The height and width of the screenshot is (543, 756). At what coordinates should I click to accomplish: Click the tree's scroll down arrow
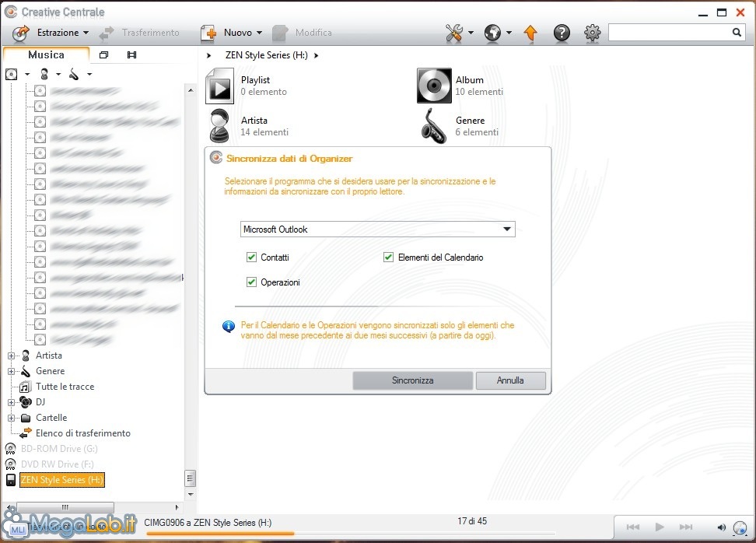pyautogui.click(x=191, y=494)
